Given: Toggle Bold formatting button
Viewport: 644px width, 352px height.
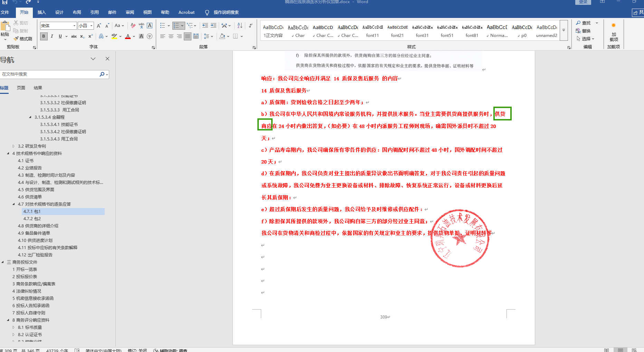Looking at the screenshot, I should click(x=44, y=36).
